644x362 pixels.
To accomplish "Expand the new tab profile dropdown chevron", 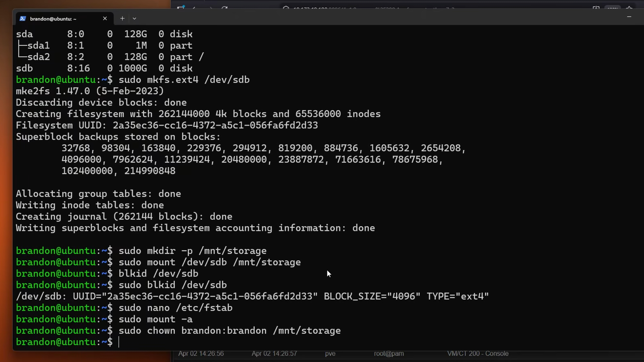I will (135, 18).
